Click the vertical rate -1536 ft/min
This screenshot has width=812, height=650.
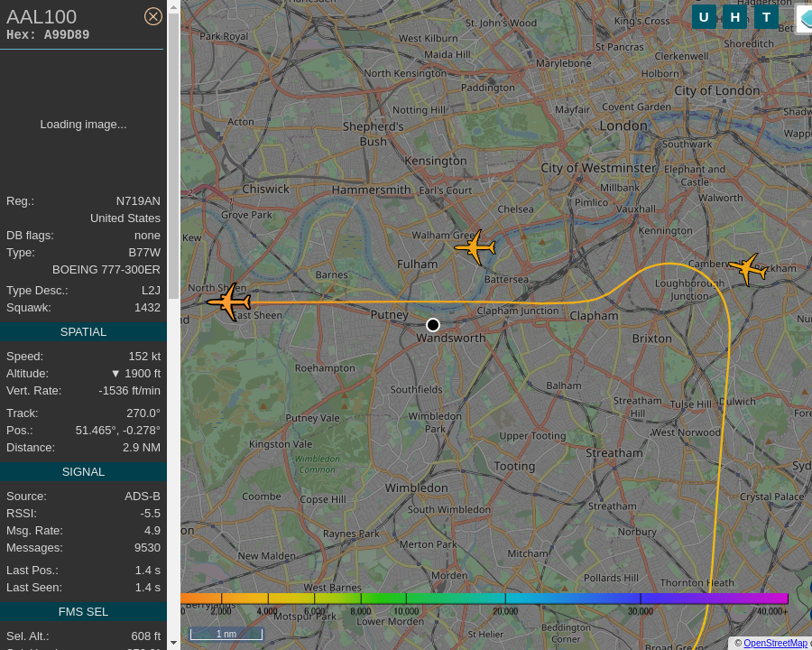tap(129, 390)
